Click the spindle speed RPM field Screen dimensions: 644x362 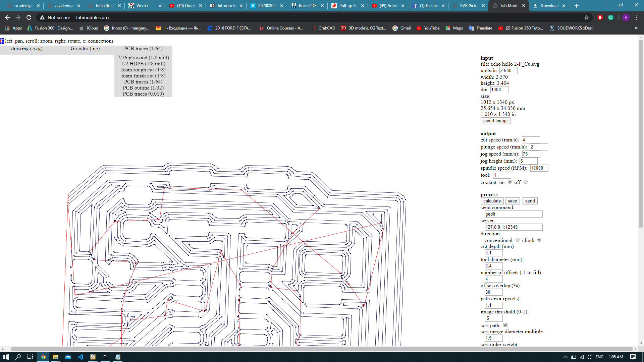[x=539, y=168]
